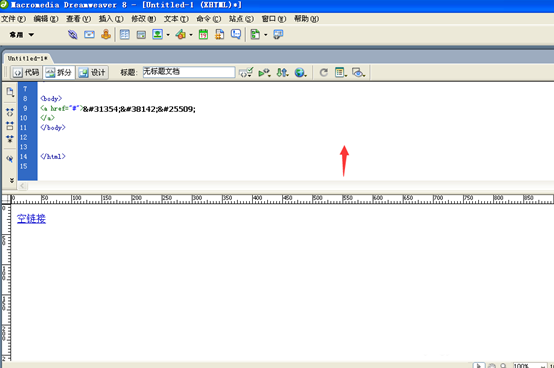Image resolution: width=554 pixels, height=368 pixels.
Task: Open the 窗口(W) menu
Action: tap(274, 19)
